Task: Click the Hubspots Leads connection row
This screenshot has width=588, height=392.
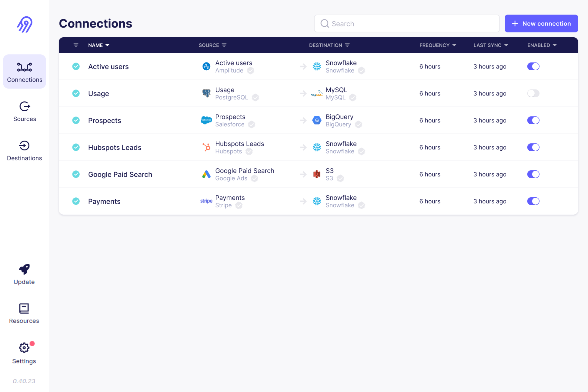Action: point(318,147)
